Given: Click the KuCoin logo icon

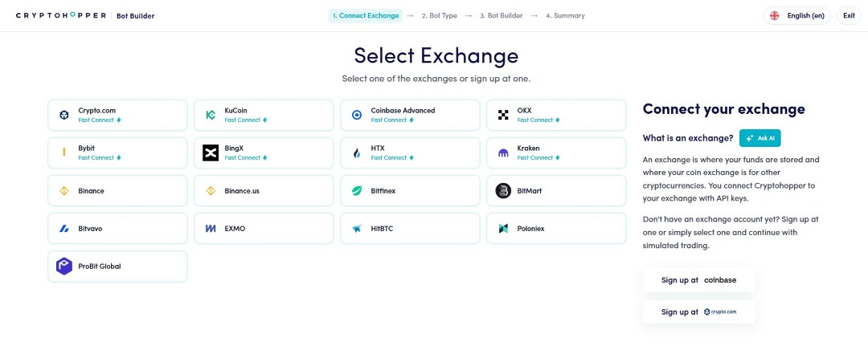Looking at the screenshot, I should click(211, 115).
